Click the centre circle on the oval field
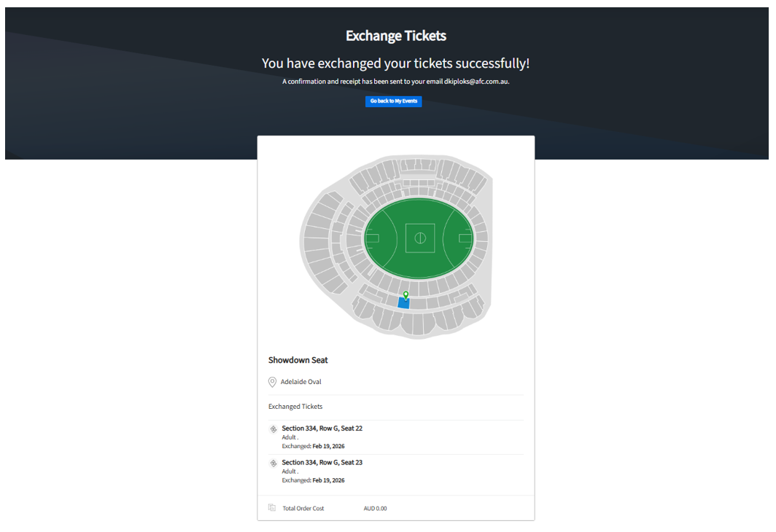 [420, 238]
